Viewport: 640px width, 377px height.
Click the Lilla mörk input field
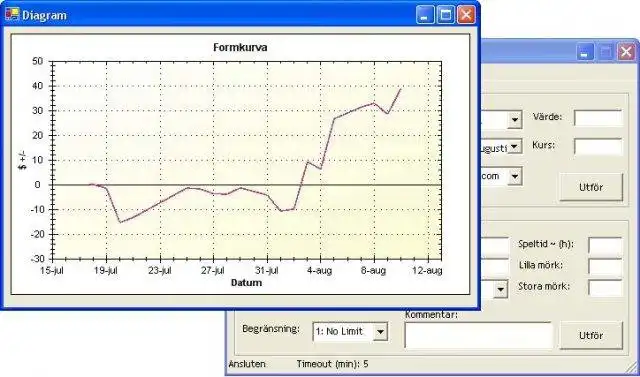tap(605, 266)
